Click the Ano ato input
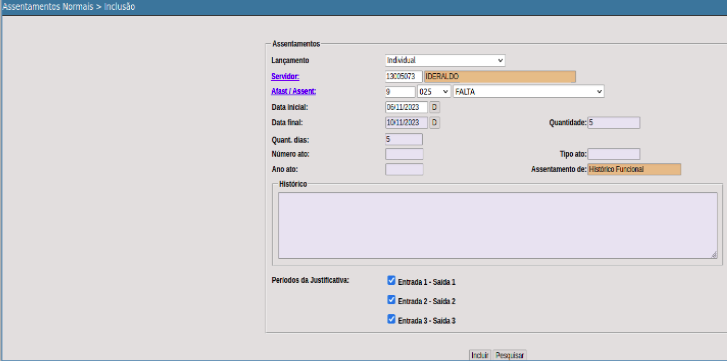The height and width of the screenshot is (361, 727). [x=404, y=169]
